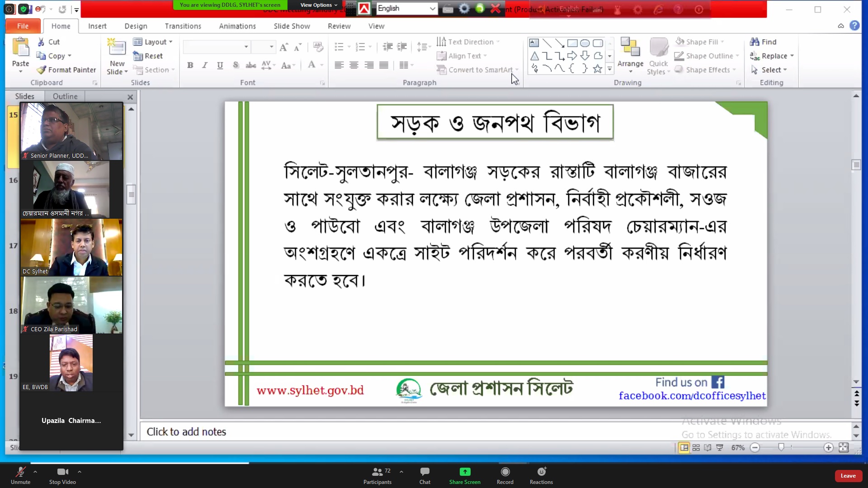Click the Center text alignment icon
The image size is (868, 488).
click(x=354, y=65)
